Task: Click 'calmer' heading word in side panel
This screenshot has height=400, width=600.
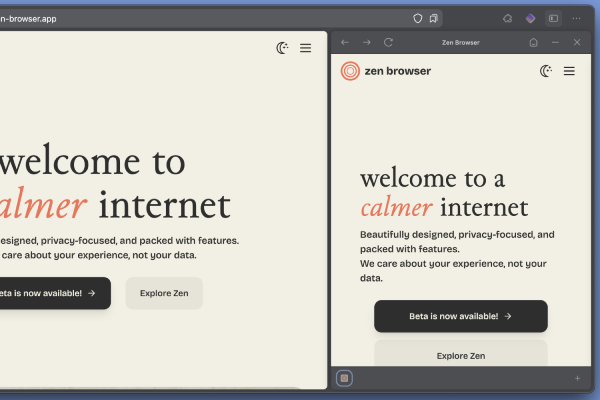Action: click(396, 207)
